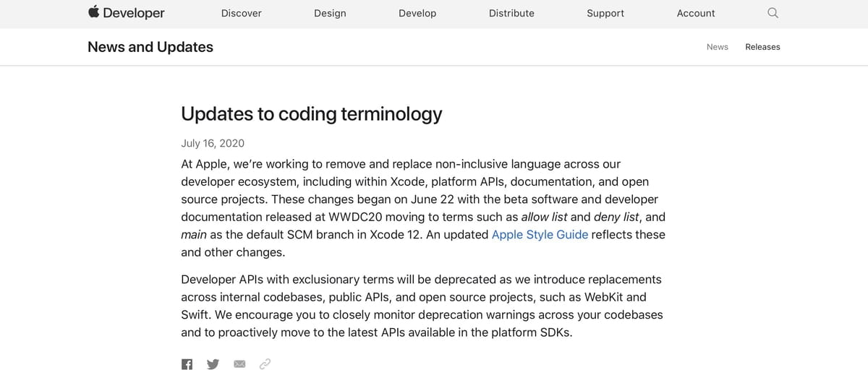Switch to the News tab
Screen dimensions: 868x388
coord(718,47)
